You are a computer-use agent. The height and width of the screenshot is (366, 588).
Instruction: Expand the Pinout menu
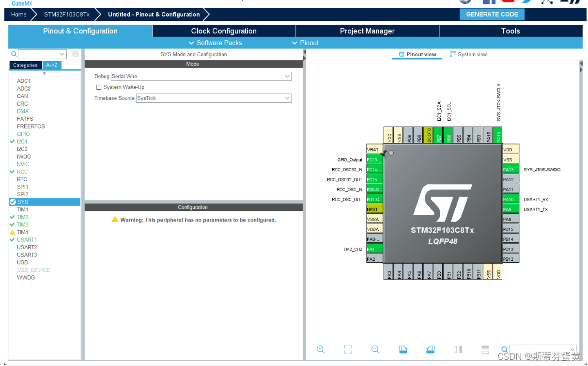(x=305, y=43)
